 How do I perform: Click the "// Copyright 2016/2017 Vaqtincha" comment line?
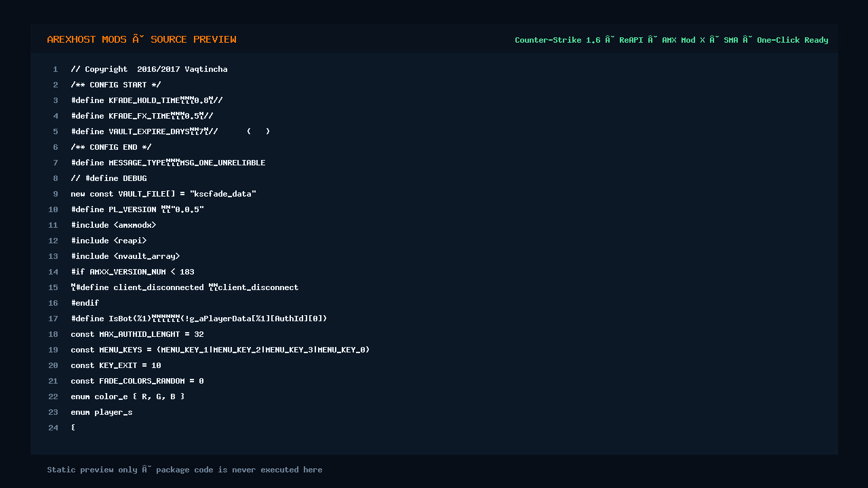click(x=149, y=69)
